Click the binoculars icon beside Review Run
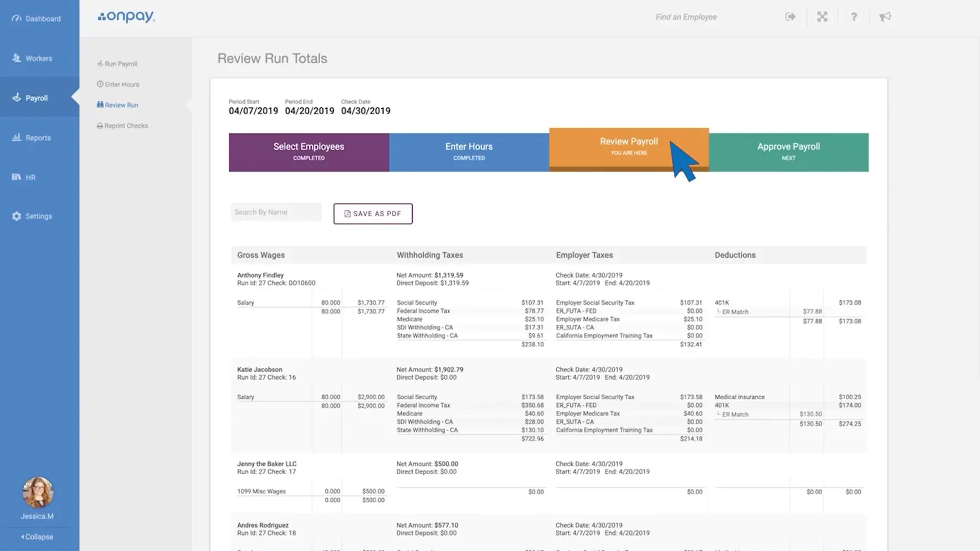The height and width of the screenshot is (551, 980). pos(100,105)
